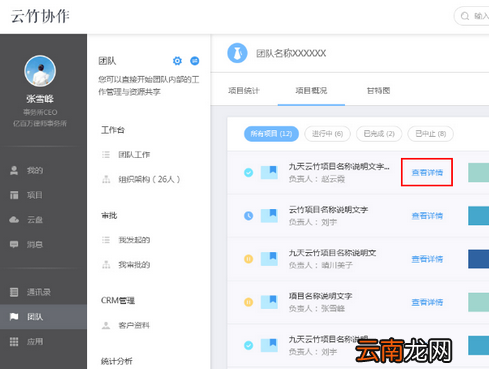The image size is (489, 379).
Task: Click project title 九天云竹项目名称说明文
Action: [332, 253]
